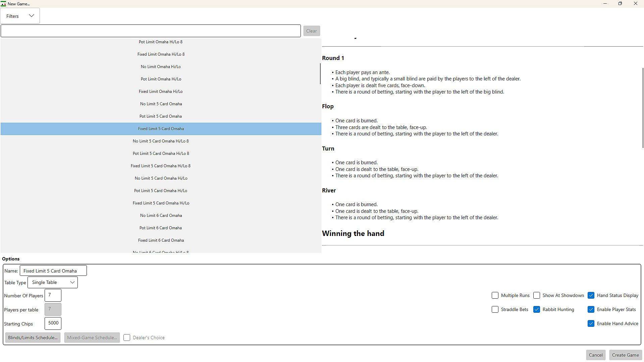
Task: Open the Table Type combo box
Action: pyautogui.click(x=53, y=283)
